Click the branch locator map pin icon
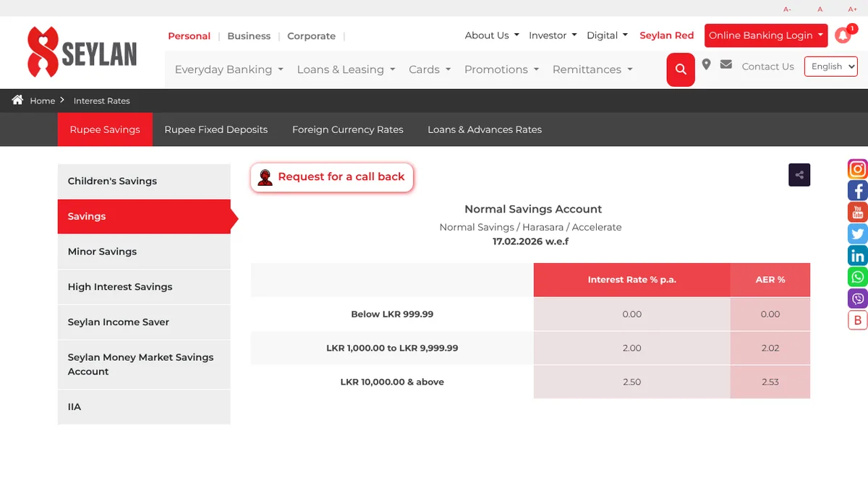868x488 pixels. pyautogui.click(x=706, y=65)
